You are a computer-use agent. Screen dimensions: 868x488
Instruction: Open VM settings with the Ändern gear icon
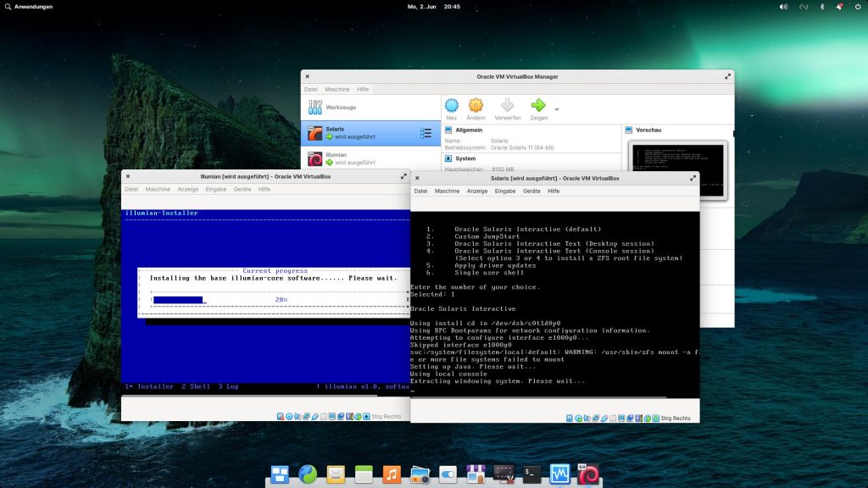[x=476, y=106]
